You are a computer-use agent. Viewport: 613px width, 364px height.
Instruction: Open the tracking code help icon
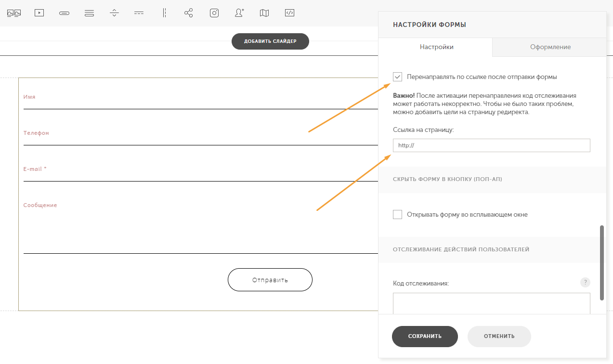[x=585, y=283]
